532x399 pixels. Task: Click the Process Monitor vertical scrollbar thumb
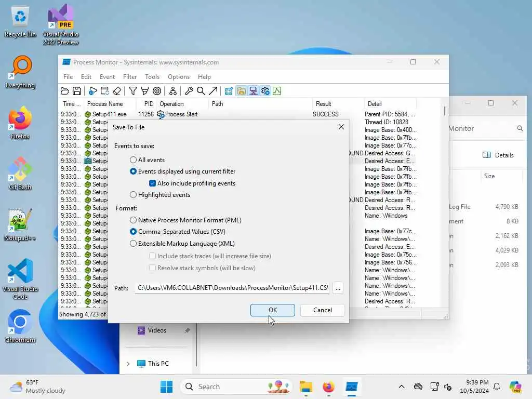pyautogui.click(x=445, y=111)
